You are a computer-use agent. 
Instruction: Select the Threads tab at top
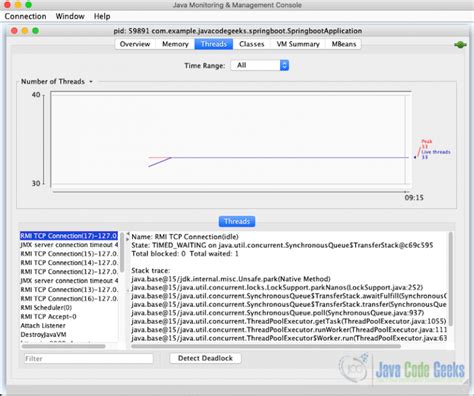click(x=214, y=44)
